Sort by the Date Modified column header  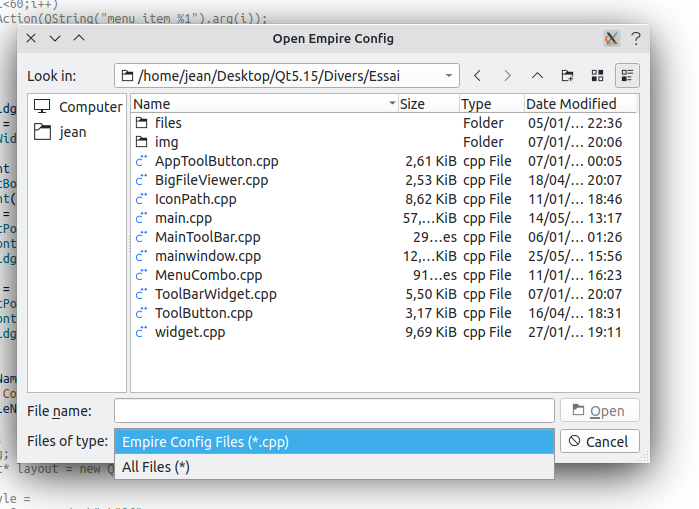pyautogui.click(x=580, y=104)
